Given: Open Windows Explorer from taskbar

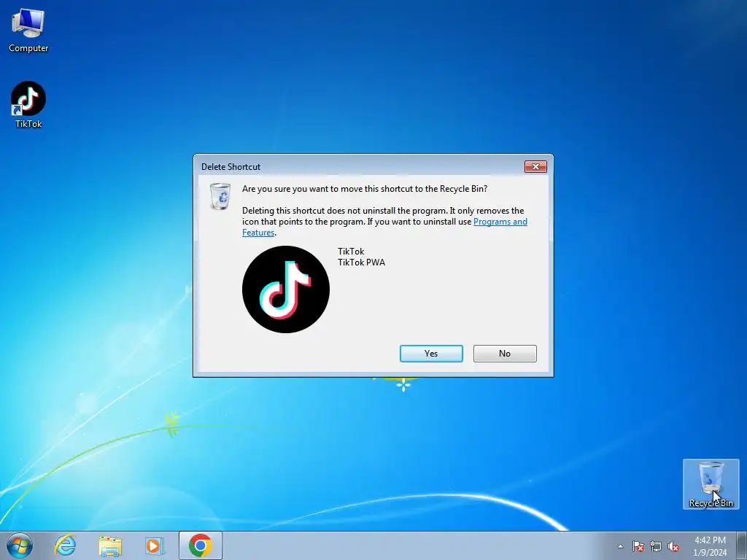Looking at the screenshot, I should pos(110,545).
